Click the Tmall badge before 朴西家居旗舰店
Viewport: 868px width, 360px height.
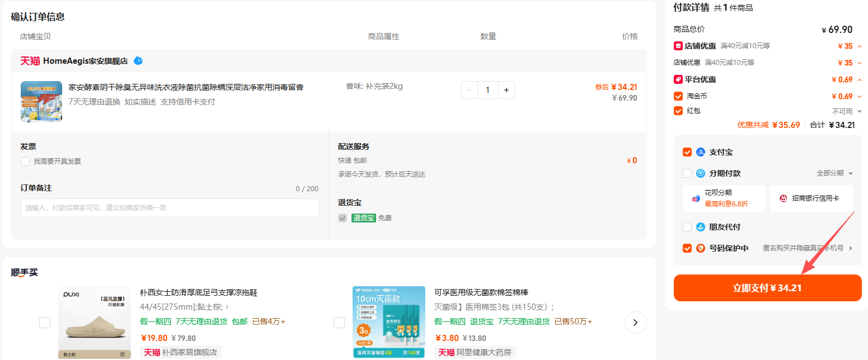[x=152, y=352]
